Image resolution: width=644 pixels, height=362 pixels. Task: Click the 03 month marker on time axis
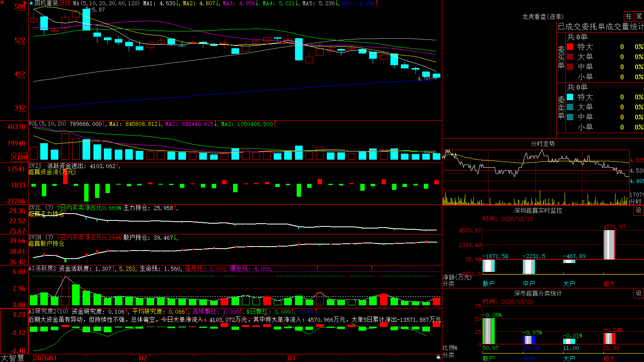pos(291,358)
